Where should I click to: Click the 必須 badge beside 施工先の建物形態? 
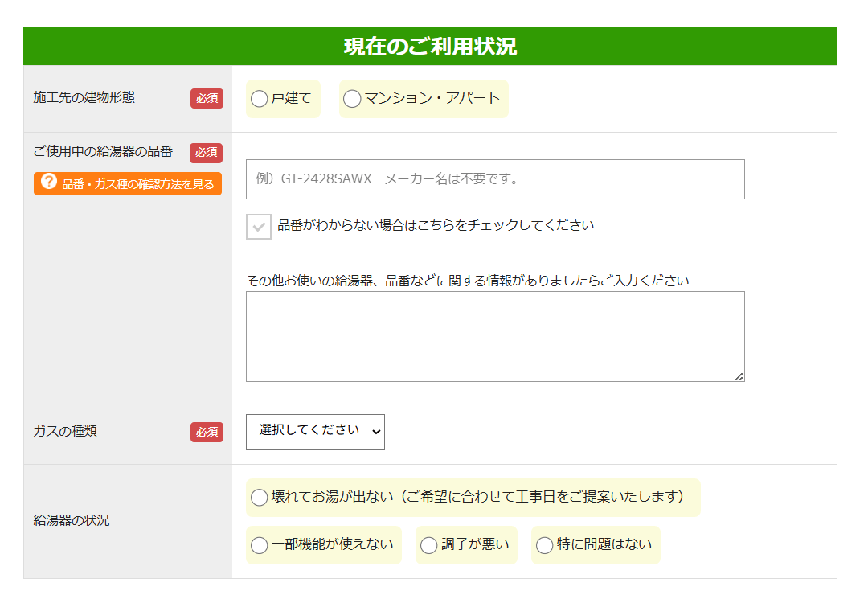pos(207,98)
